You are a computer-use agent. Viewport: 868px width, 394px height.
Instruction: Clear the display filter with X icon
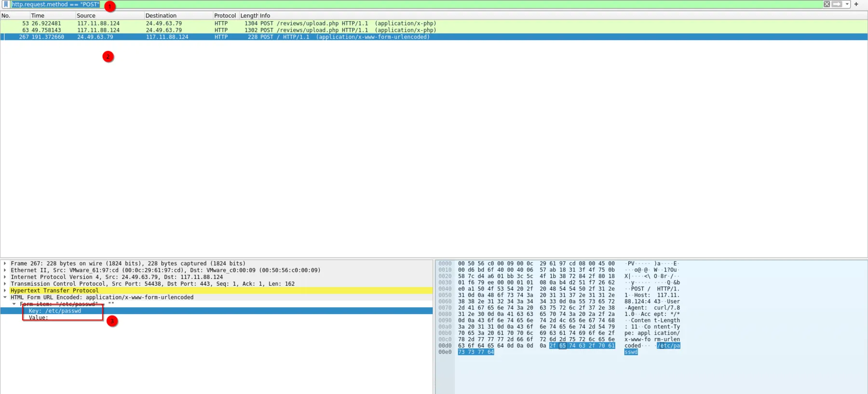click(827, 4)
